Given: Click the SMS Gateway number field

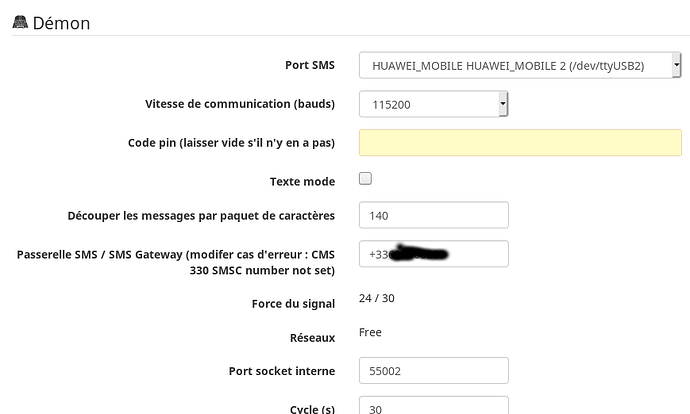Looking at the screenshot, I should tap(434, 254).
